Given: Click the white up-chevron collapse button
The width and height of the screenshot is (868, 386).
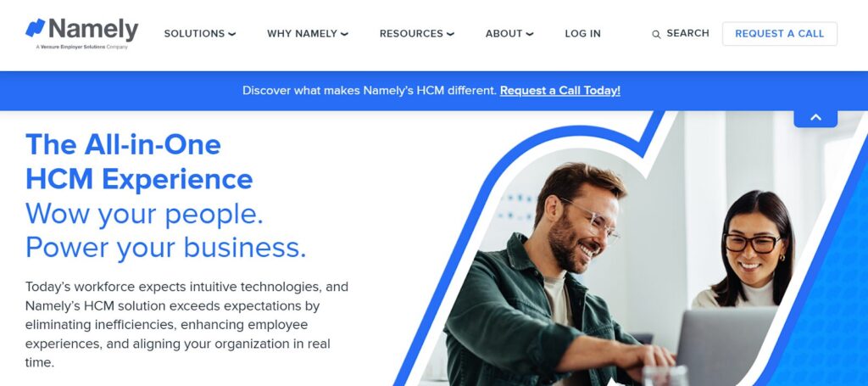Looking at the screenshot, I should (815, 118).
